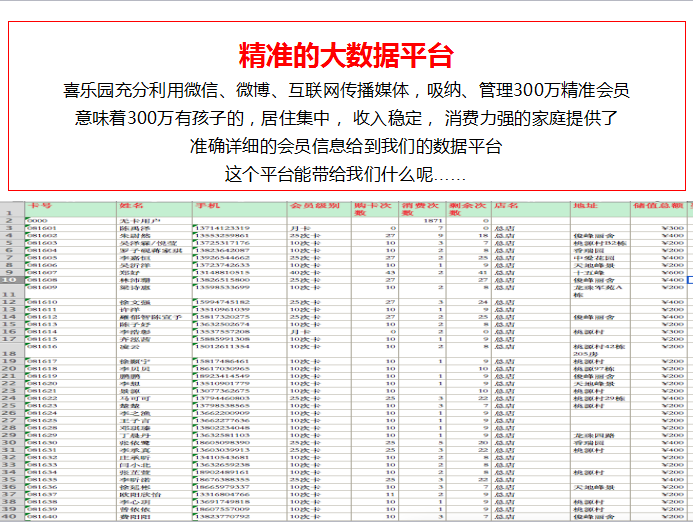Click phone cell 13603039913
Image resolution: width=693 pixels, height=522 pixels.
coord(240,450)
